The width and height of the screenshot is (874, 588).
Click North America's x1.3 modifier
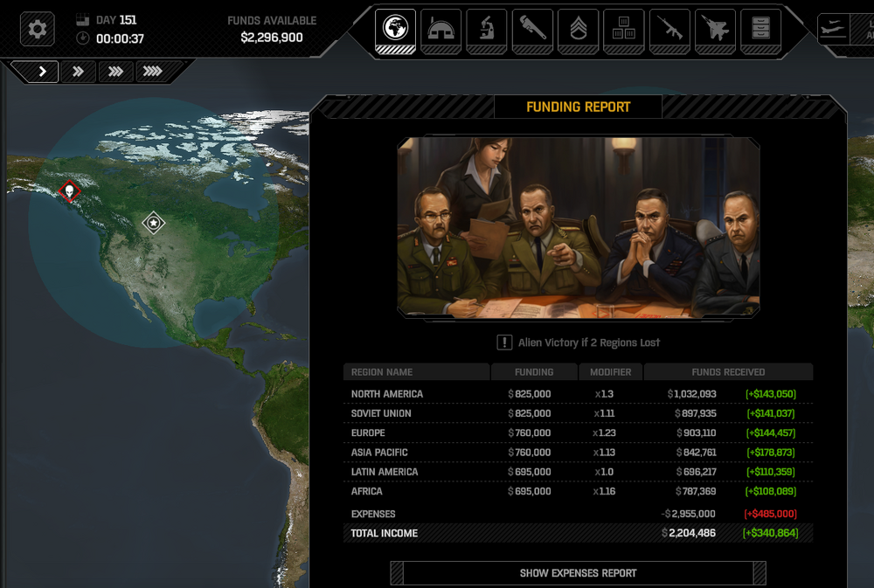tap(604, 394)
